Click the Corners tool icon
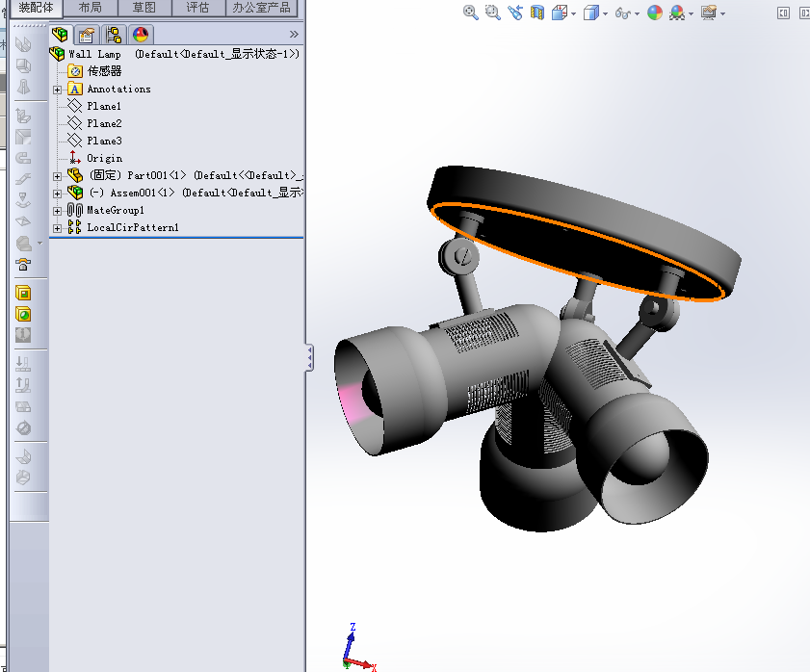The width and height of the screenshot is (810, 672). [24, 243]
